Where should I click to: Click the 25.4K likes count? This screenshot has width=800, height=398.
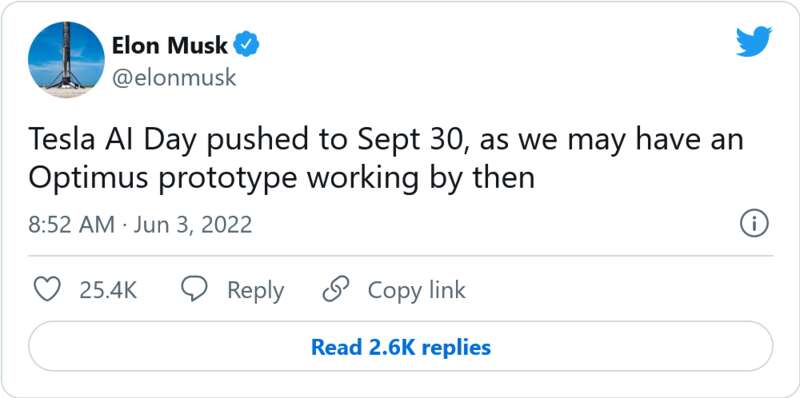(108, 290)
